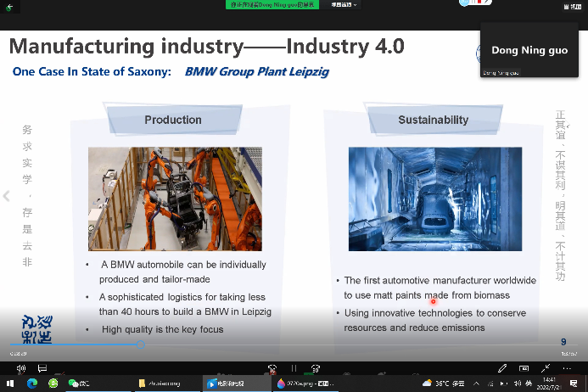Pause the video playback
588x392 pixels.
294,368
